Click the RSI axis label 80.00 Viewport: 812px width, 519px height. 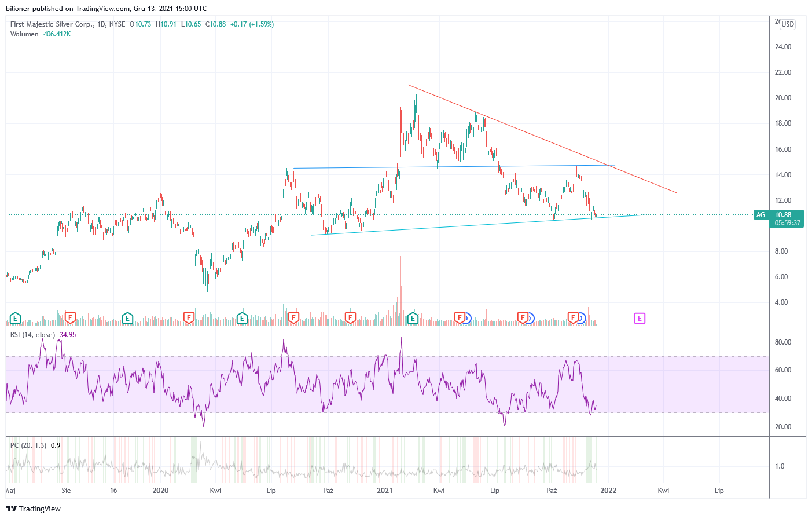(x=783, y=342)
